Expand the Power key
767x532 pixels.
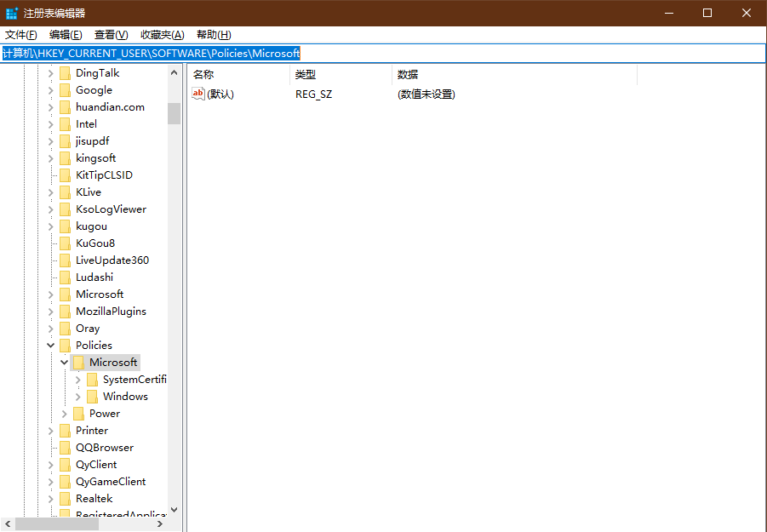click(x=64, y=414)
